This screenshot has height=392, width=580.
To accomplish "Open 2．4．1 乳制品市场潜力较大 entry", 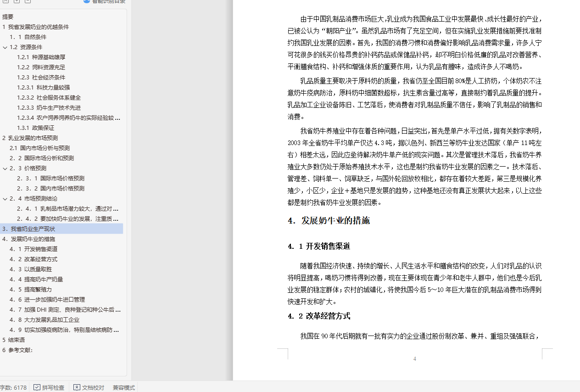I will tap(68, 209).
